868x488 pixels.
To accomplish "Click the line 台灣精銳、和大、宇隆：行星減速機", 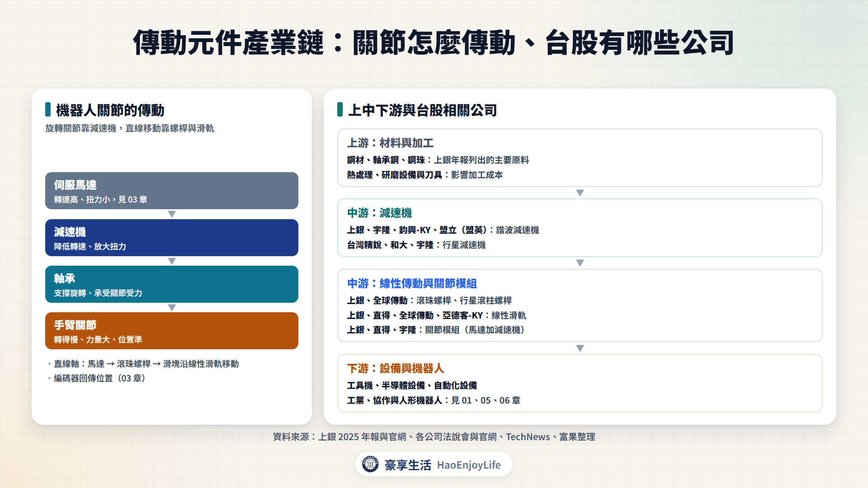I will click(416, 245).
